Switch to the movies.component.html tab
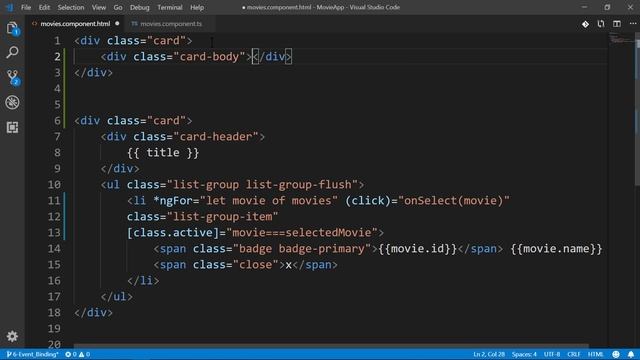 click(75, 24)
